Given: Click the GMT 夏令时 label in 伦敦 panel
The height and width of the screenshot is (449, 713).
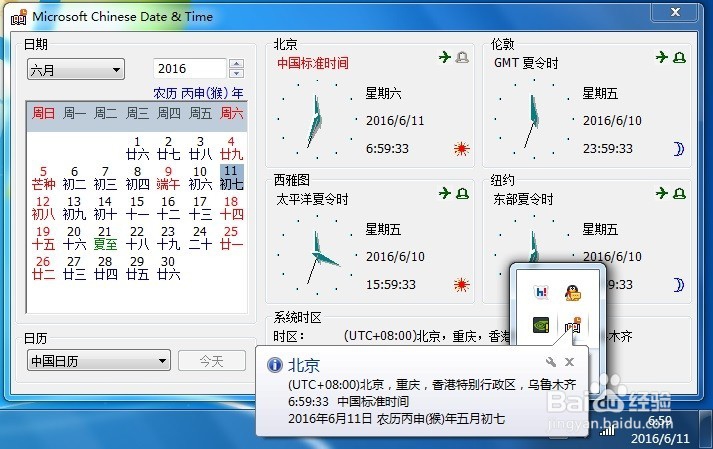Looking at the screenshot, I should [x=526, y=63].
